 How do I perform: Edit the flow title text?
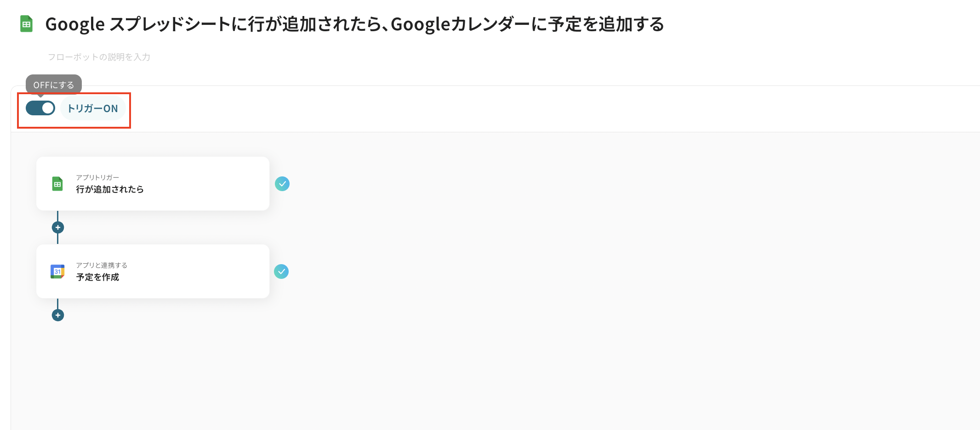tap(354, 24)
